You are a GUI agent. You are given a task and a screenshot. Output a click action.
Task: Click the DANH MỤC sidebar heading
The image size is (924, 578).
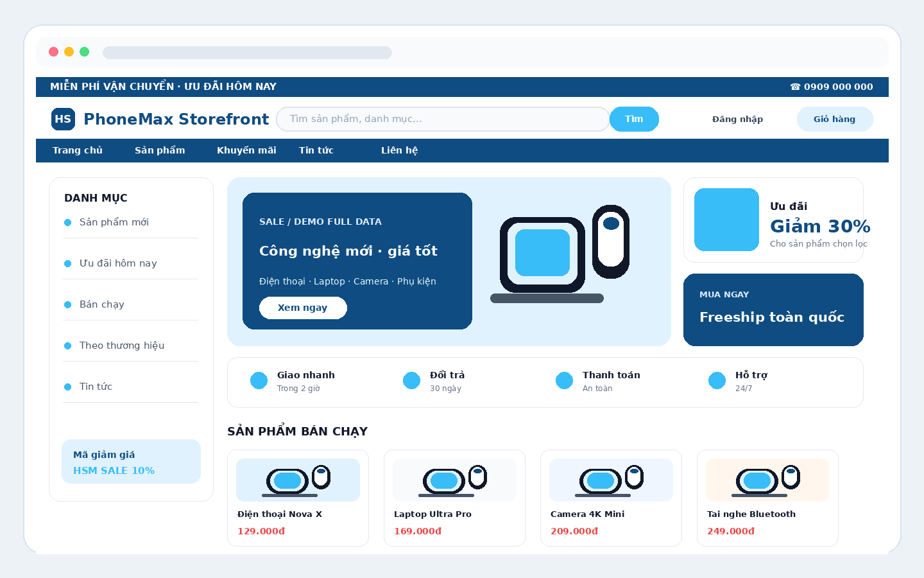coord(96,198)
